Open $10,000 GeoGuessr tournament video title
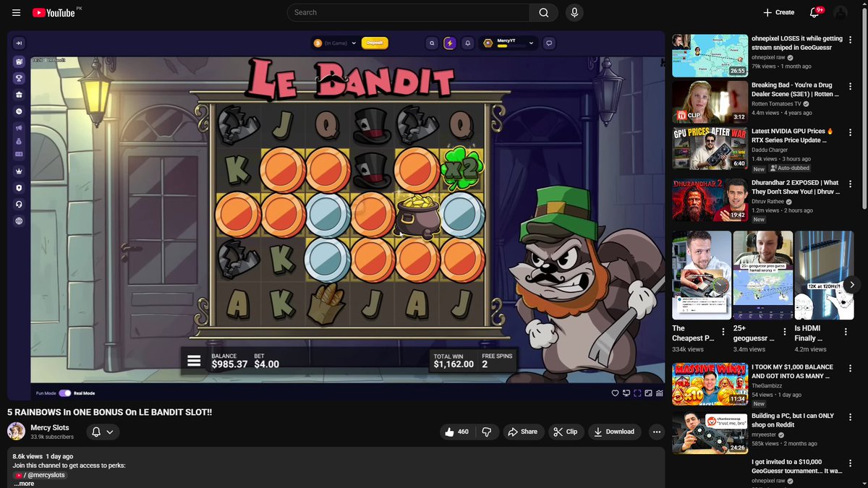868x488 pixels. [x=797, y=466]
